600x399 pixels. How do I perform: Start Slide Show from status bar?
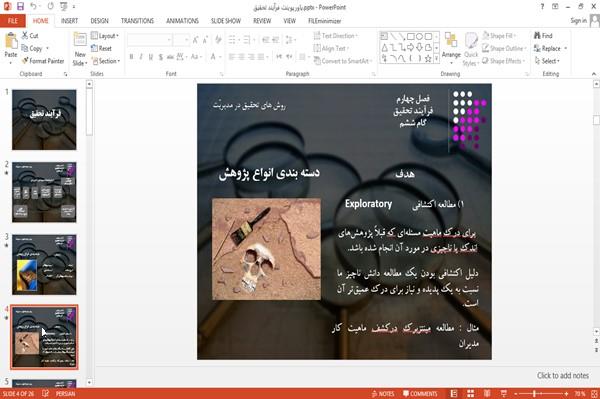[x=504, y=394]
